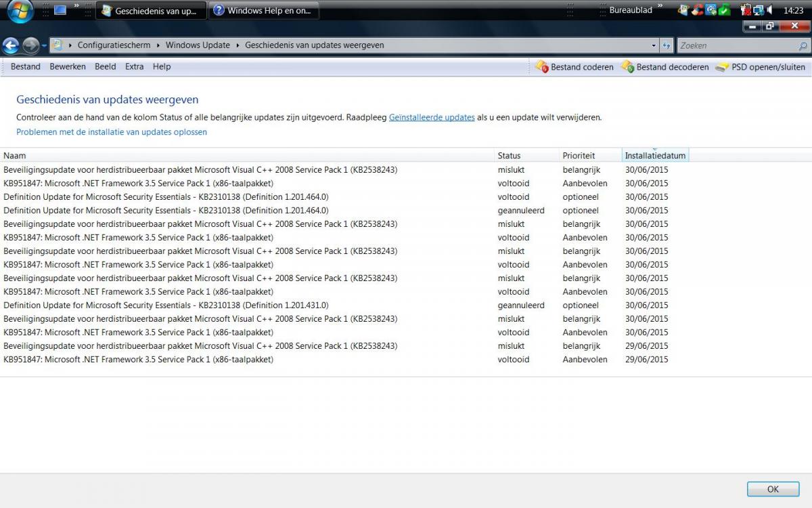Select the geannuleerd Definition 1.201.464.0 row name
Screen dimensions: 812x508
point(166,211)
